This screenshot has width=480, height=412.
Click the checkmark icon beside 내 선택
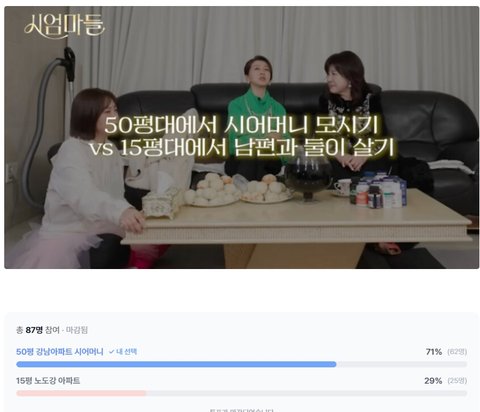pyautogui.click(x=112, y=352)
